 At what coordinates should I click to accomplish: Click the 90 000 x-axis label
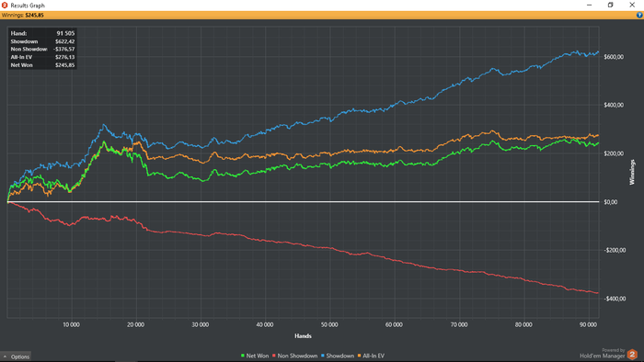(x=588, y=324)
